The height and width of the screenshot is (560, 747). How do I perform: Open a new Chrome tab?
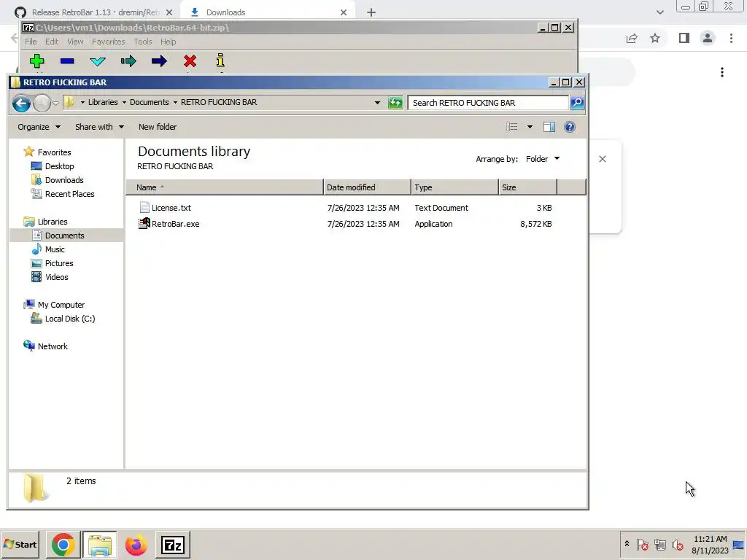click(x=371, y=12)
